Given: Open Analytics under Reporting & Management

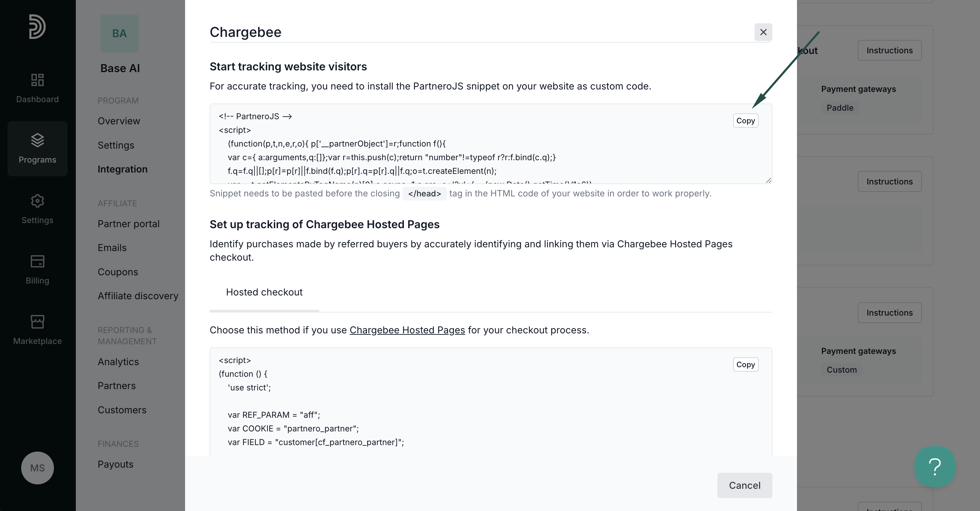Looking at the screenshot, I should pyautogui.click(x=118, y=361).
